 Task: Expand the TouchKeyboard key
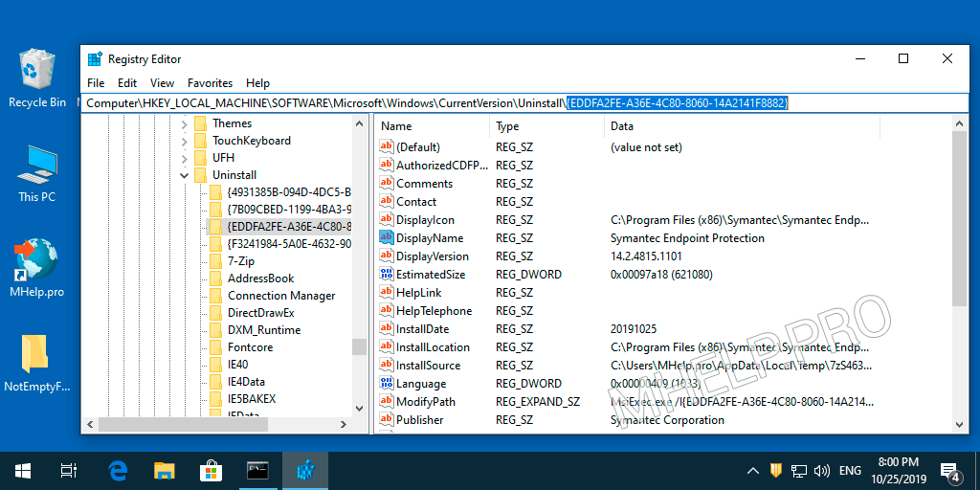[185, 141]
